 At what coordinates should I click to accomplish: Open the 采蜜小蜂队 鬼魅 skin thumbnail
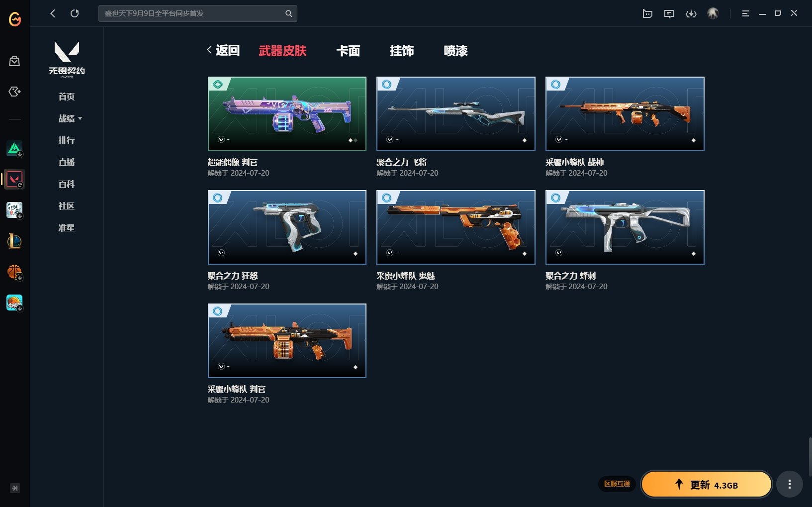point(456,227)
